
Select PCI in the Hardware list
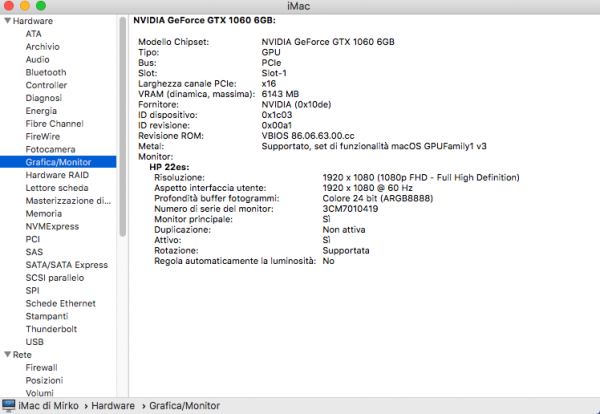click(33, 239)
